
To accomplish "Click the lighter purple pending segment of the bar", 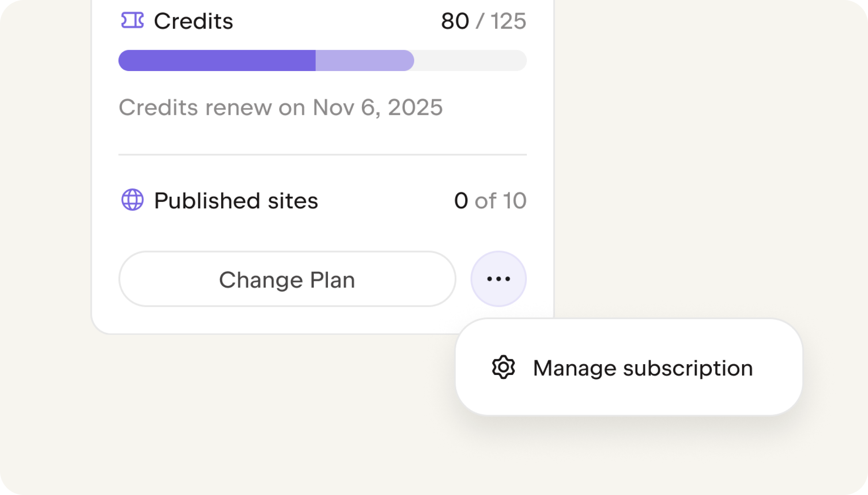I will click(364, 60).
